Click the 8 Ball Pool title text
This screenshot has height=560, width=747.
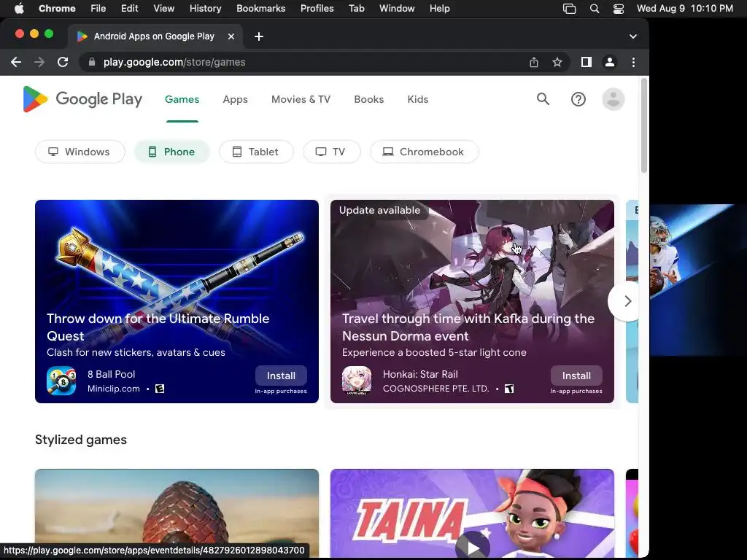(111, 374)
